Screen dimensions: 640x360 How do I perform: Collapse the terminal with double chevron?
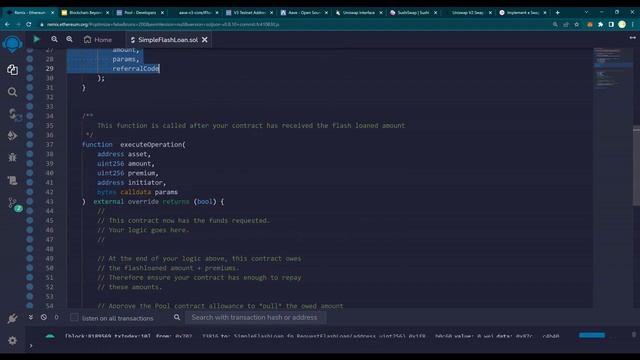[31, 317]
